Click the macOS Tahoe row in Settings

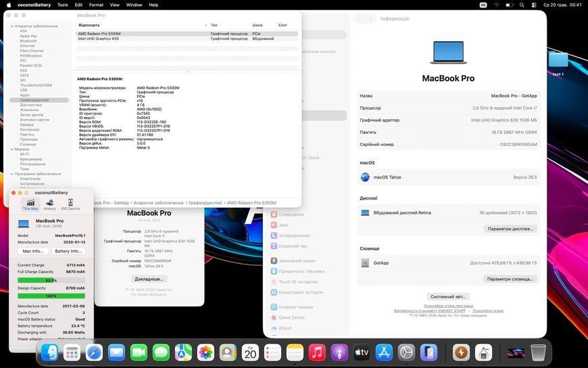tap(448, 177)
